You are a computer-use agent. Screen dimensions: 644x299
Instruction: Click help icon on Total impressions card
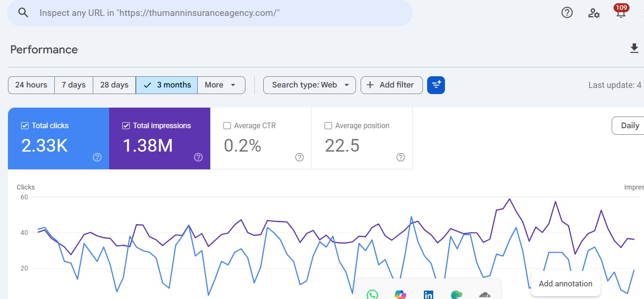(x=199, y=157)
